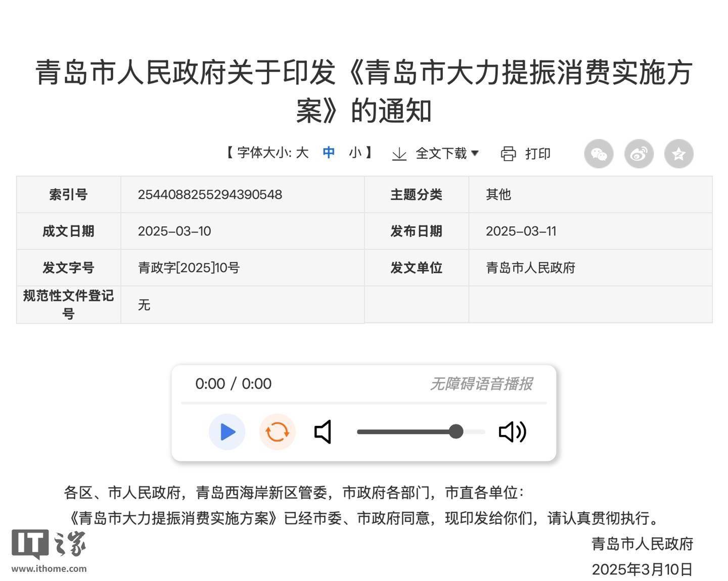The width and height of the screenshot is (728, 581).
Task: Click the 规范性文件登记号 value 无
Action: coord(144,305)
